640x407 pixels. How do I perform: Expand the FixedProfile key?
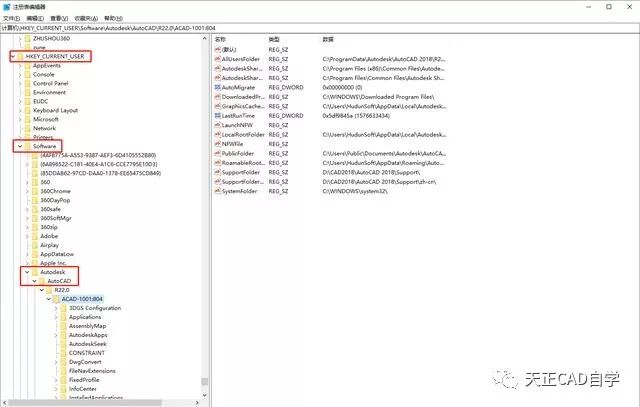(56, 380)
